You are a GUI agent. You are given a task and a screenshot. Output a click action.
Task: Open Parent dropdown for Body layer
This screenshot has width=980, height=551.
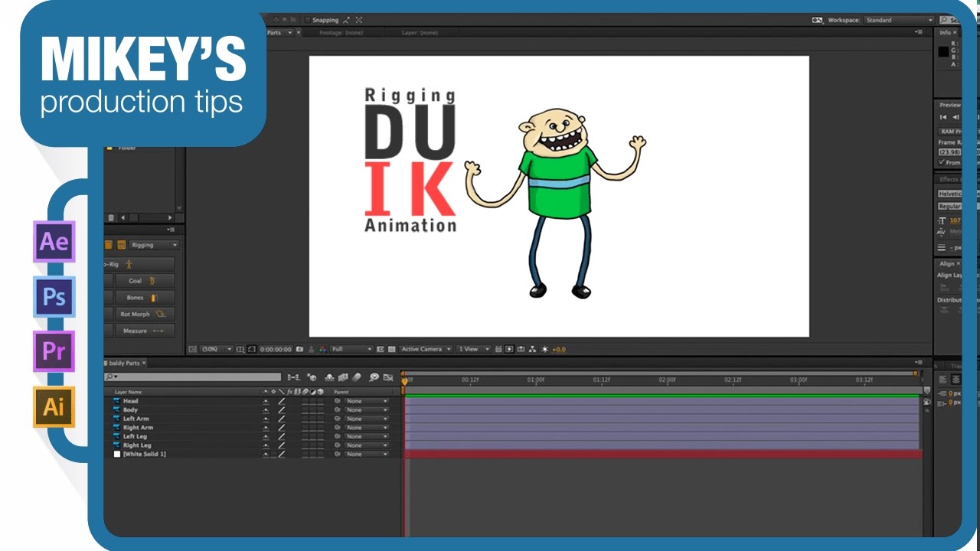click(x=366, y=409)
